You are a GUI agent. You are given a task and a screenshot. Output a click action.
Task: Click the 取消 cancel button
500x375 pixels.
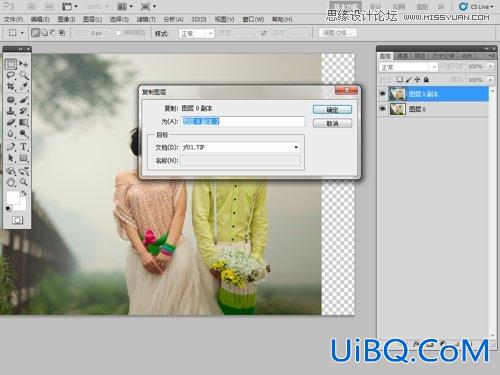click(332, 124)
